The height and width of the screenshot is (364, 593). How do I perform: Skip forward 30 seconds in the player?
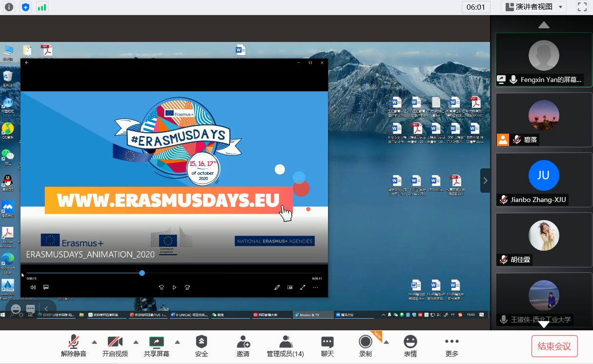[x=187, y=287]
